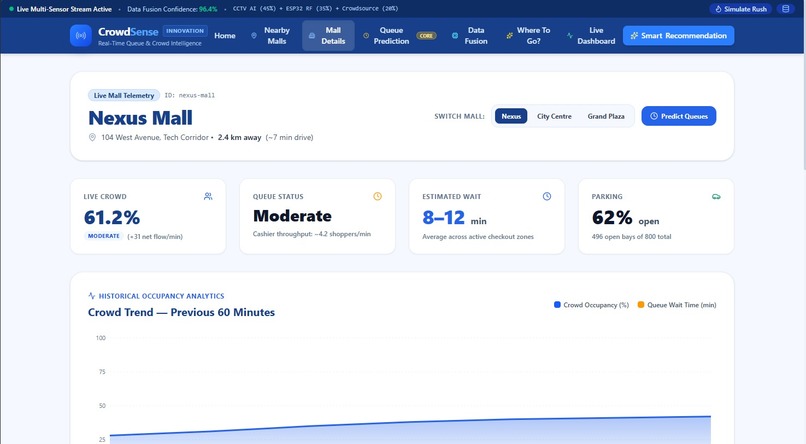Select the Mall Details tab
This screenshot has width=806, height=444.
click(x=328, y=35)
